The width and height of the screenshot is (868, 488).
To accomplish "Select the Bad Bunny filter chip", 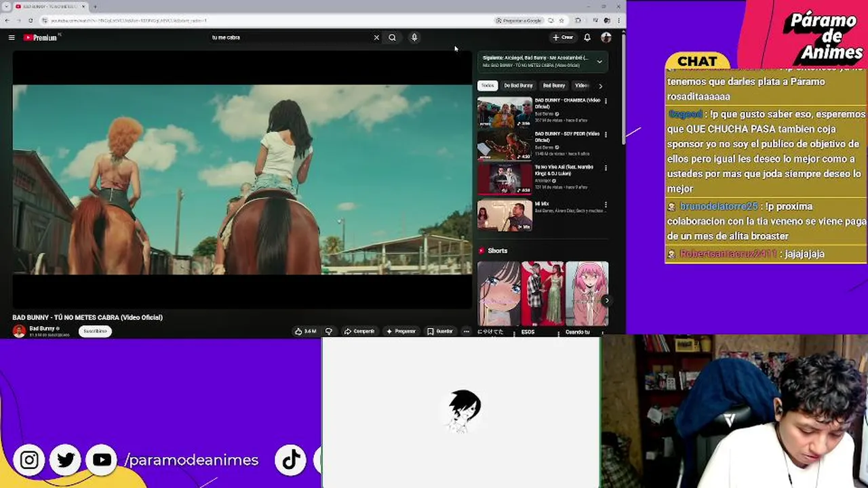I will pyautogui.click(x=554, y=85).
